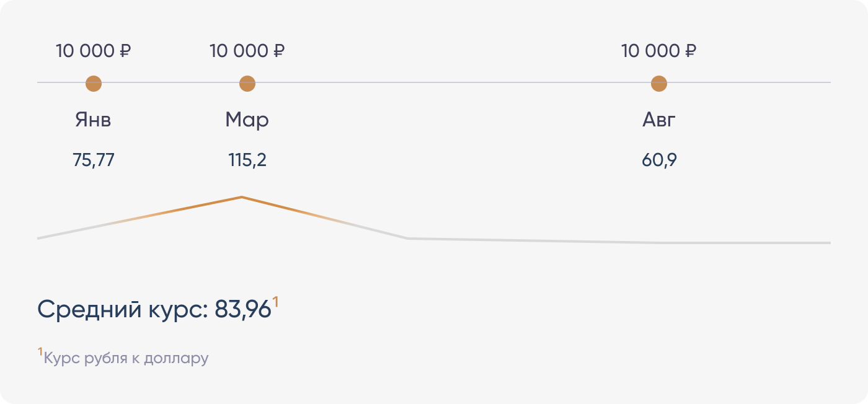Viewport: 868px width, 404px height.
Task: Select the Мар month label
Action: point(247,120)
